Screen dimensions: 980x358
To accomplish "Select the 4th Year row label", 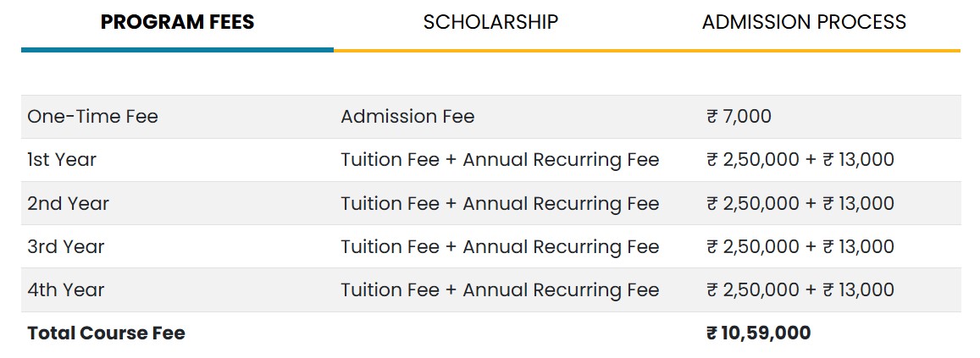I will pos(65,290).
